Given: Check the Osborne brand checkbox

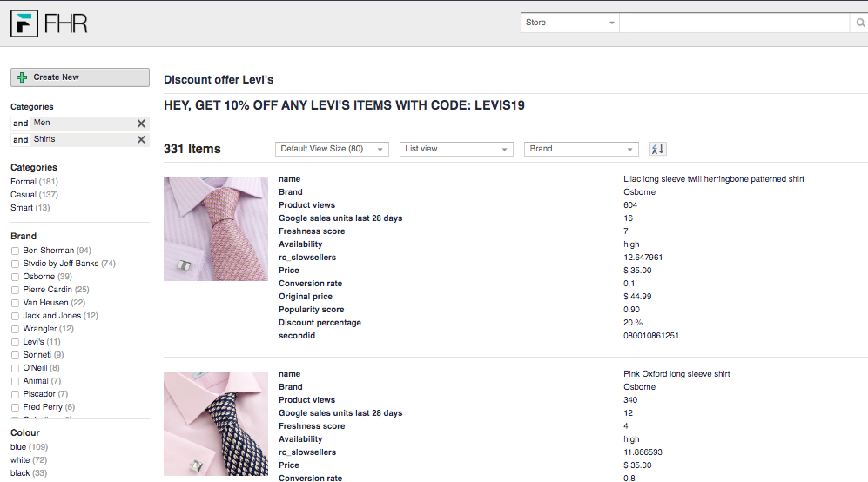Looking at the screenshot, I should tap(15, 277).
